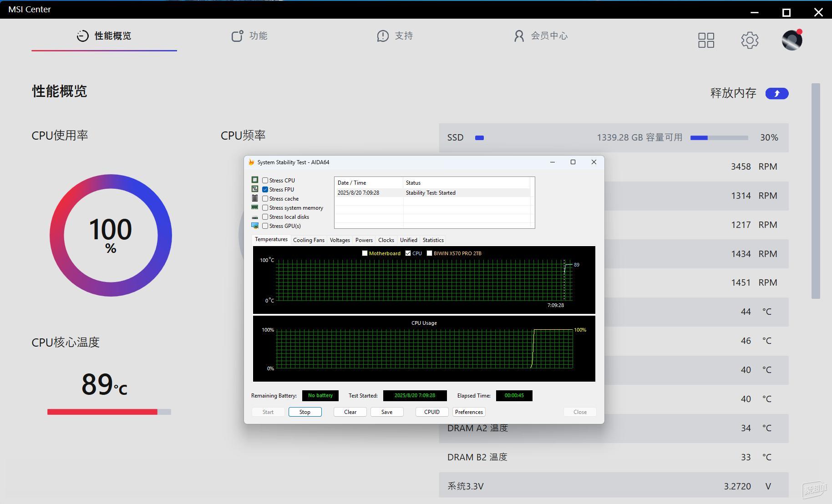Open the MSI Center settings gear
This screenshot has height=504, width=832.
[x=750, y=40]
